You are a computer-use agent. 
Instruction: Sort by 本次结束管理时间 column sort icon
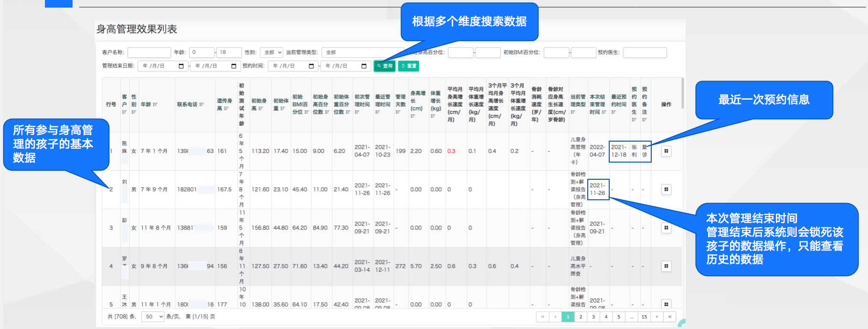604,112
